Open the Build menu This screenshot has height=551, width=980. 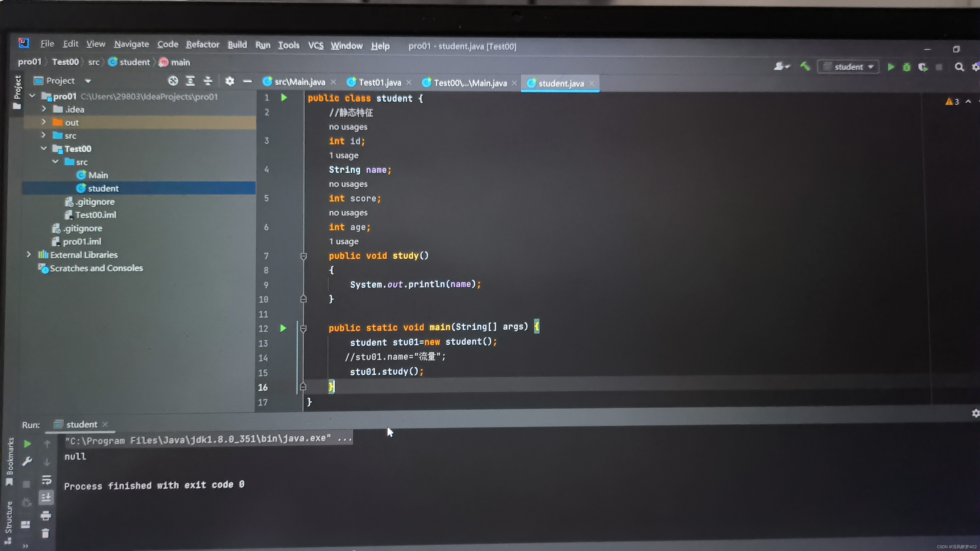tap(237, 45)
